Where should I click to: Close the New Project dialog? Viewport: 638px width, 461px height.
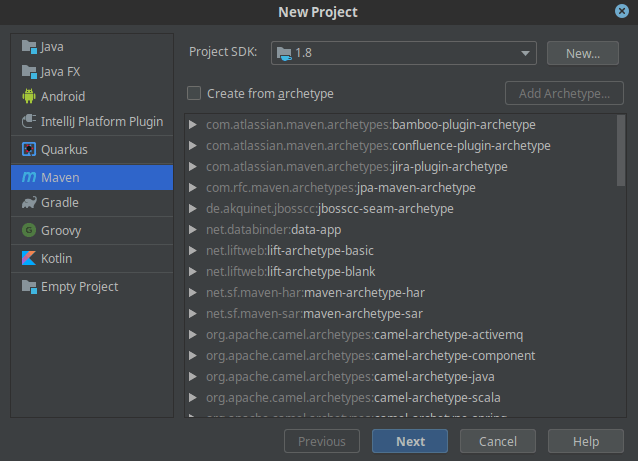click(x=622, y=11)
